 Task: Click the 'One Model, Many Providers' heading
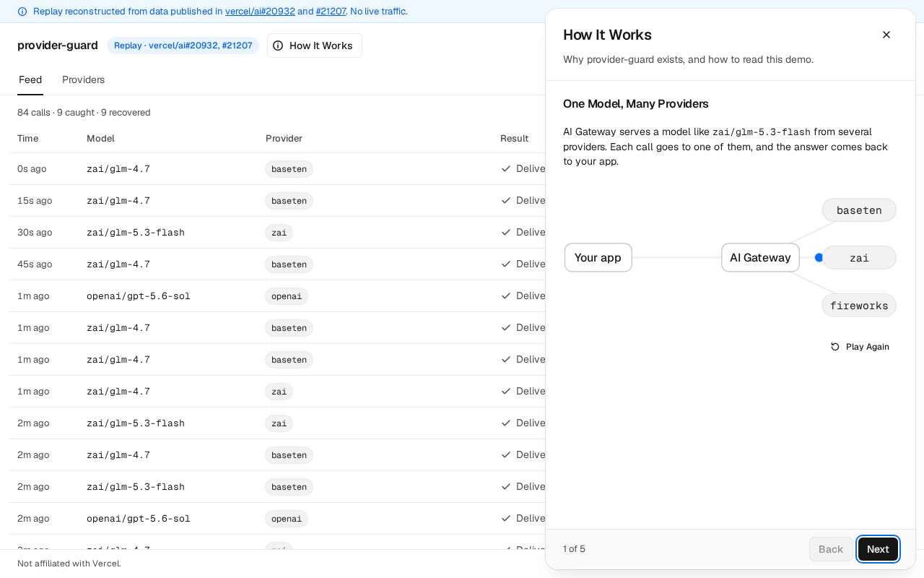coord(636,104)
